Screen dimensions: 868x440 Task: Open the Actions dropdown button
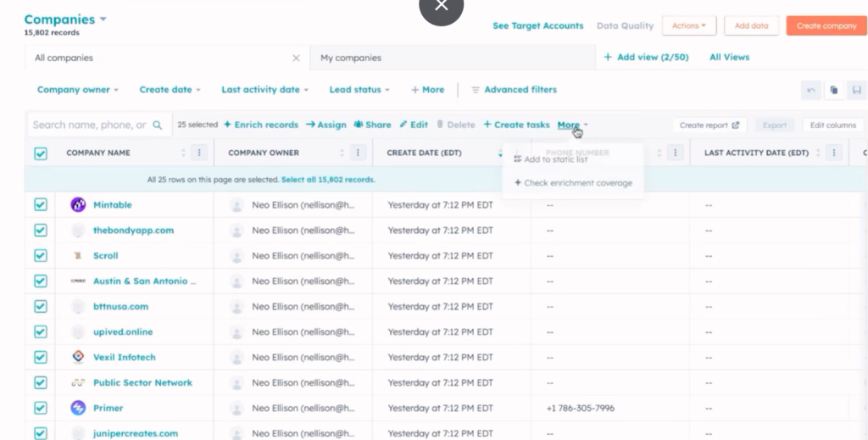pos(688,25)
